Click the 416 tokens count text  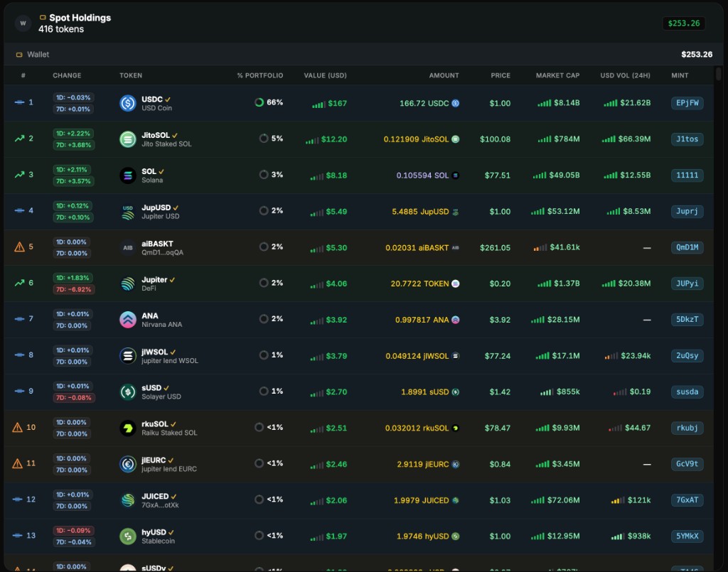point(61,29)
